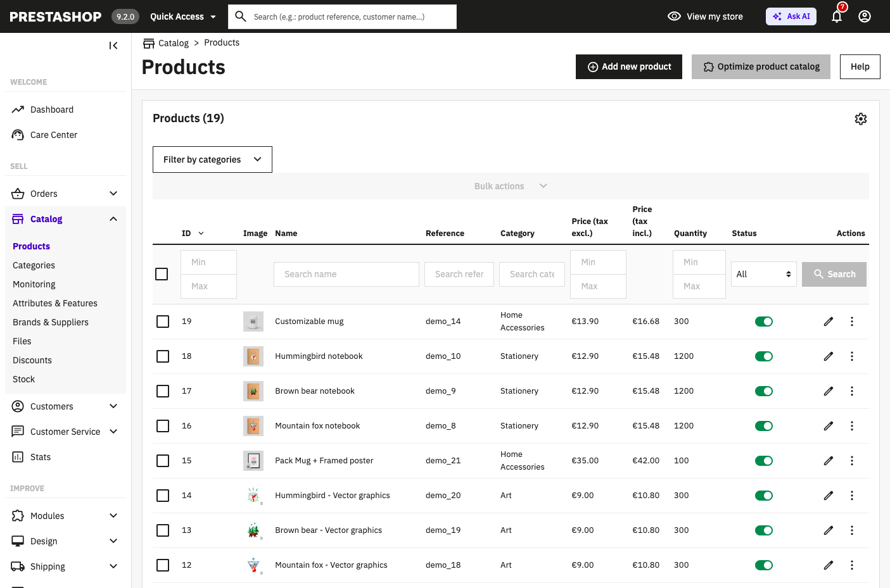Open more actions for Mountain fox - Vector graphics
Viewport: 890px width, 588px height.
coord(852,565)
